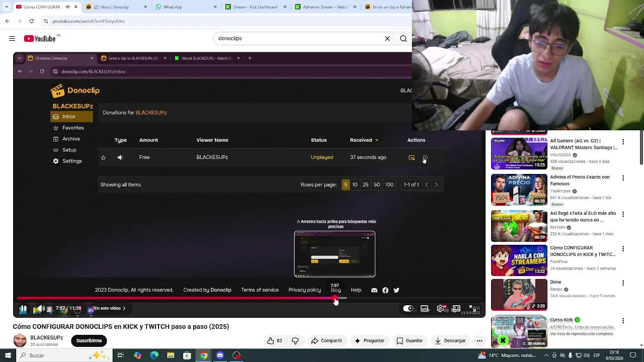Open the YouTube hamburger guide menu
This screenshot has width=644, height=362.
[x=12, y=38]
